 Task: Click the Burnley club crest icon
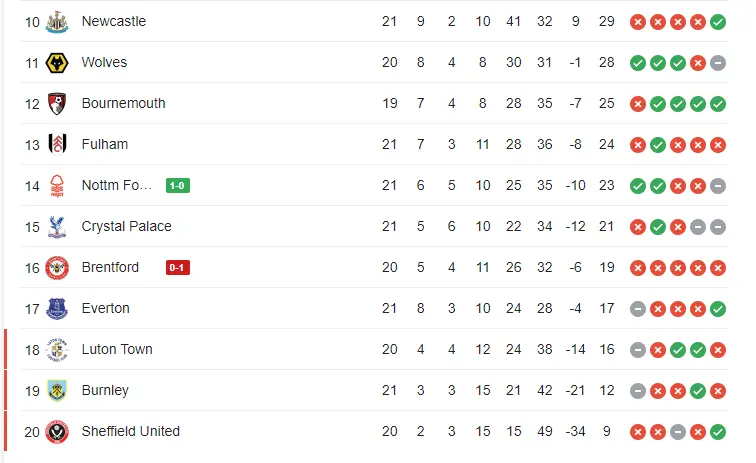click(x=56, y=390)
